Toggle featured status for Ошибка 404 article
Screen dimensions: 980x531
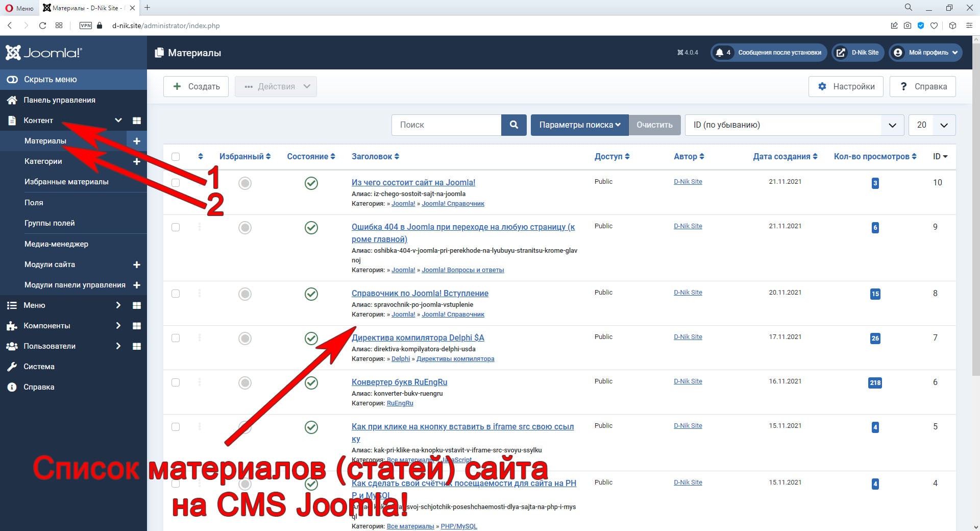coord(245,228)
